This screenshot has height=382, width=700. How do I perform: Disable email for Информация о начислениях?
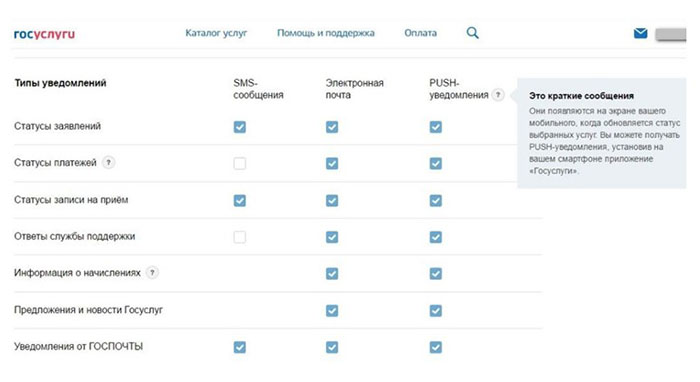click(332, 274)
